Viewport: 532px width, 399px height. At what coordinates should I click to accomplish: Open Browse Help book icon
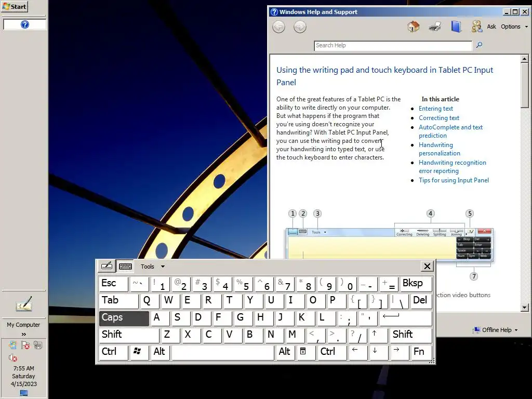[456, 26]
